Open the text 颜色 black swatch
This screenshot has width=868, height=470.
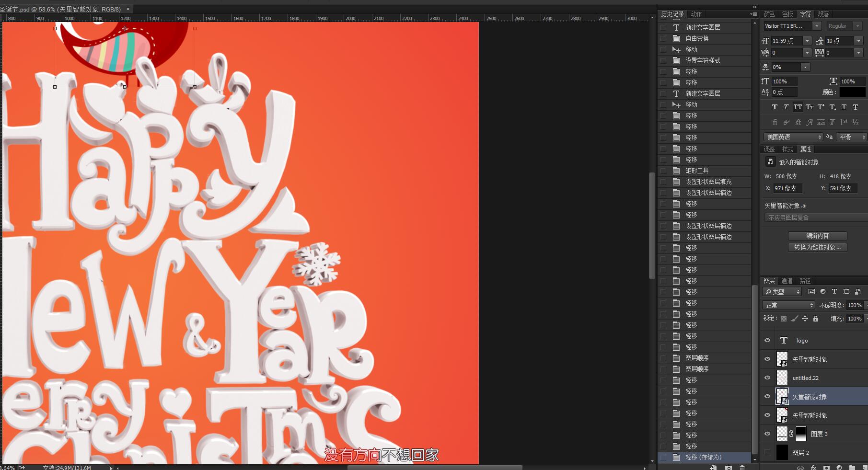pos(852,92)
